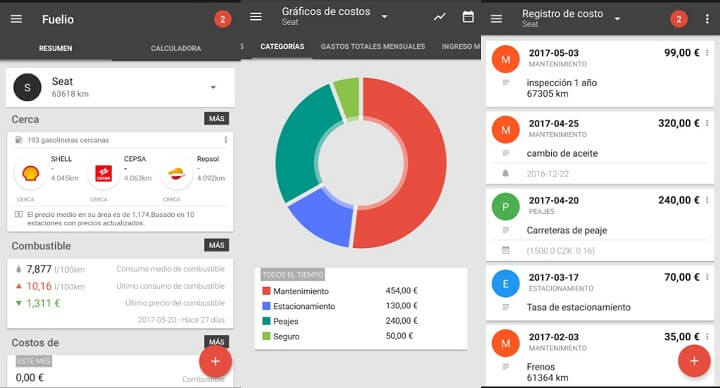Open the inspección 1 año note
This screenshot has width=720, height=388.
[x=562, y=88]
